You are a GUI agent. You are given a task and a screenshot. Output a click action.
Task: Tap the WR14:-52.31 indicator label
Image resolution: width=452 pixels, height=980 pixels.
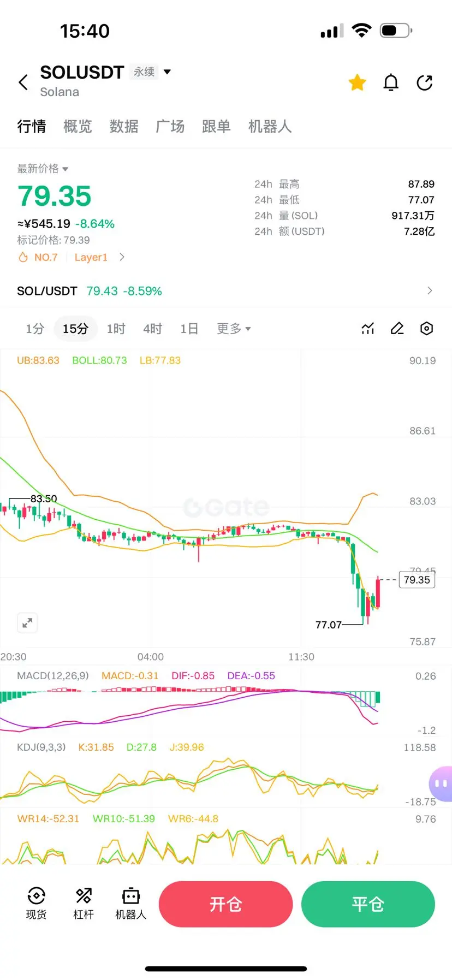(x=48, y=819)
